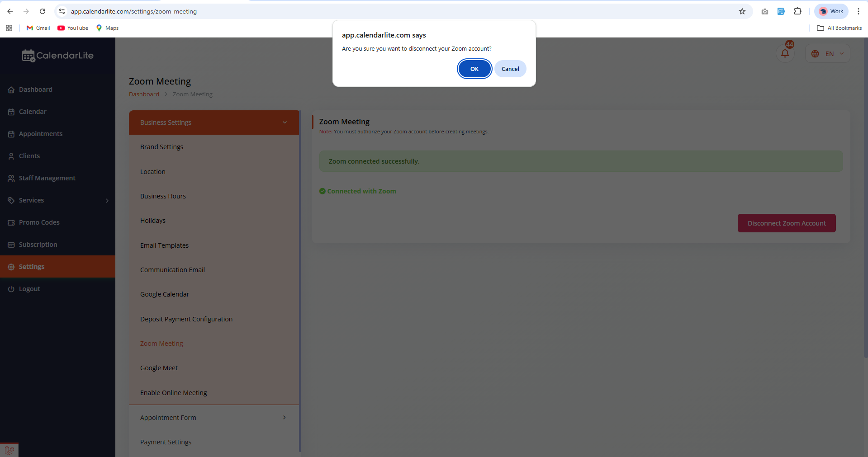Click the Calendar sidebar icon
Image resolution: width=868 pixels, height=457 pixels.
(11, 112)
